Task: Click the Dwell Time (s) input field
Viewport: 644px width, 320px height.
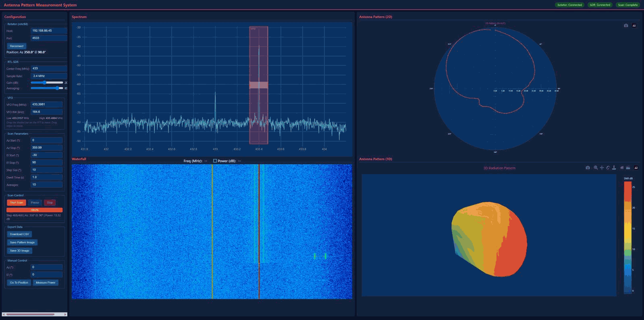Action: click(x=46, y=177)
